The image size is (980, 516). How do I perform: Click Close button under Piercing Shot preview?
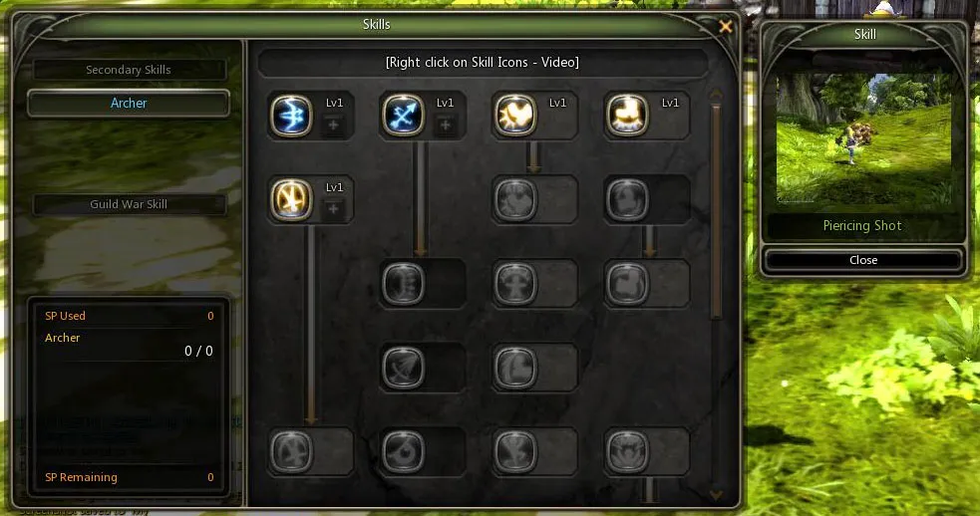(x=863, y=260)
